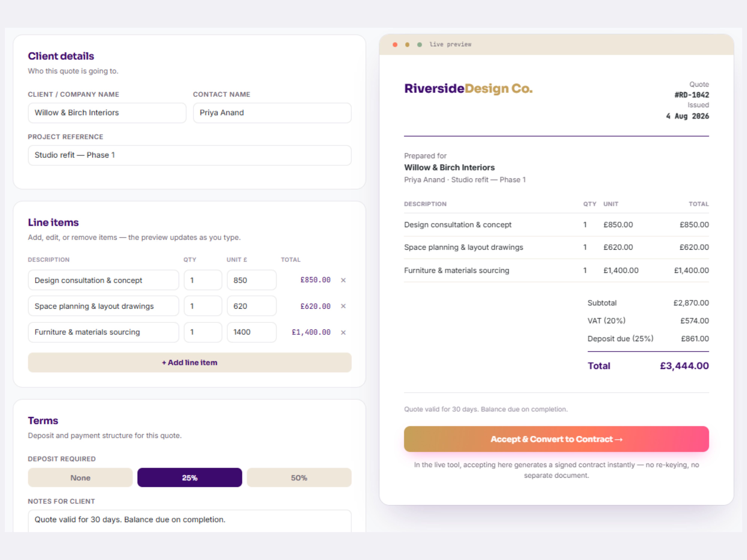Edit unit price field showing 620
The image size is (747, 560).
(x=252, y=306)
